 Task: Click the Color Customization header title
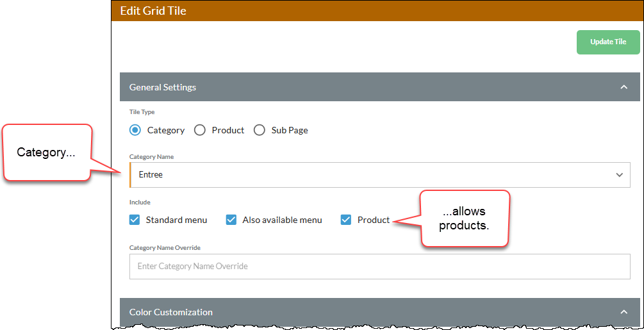tap(171, 312)
